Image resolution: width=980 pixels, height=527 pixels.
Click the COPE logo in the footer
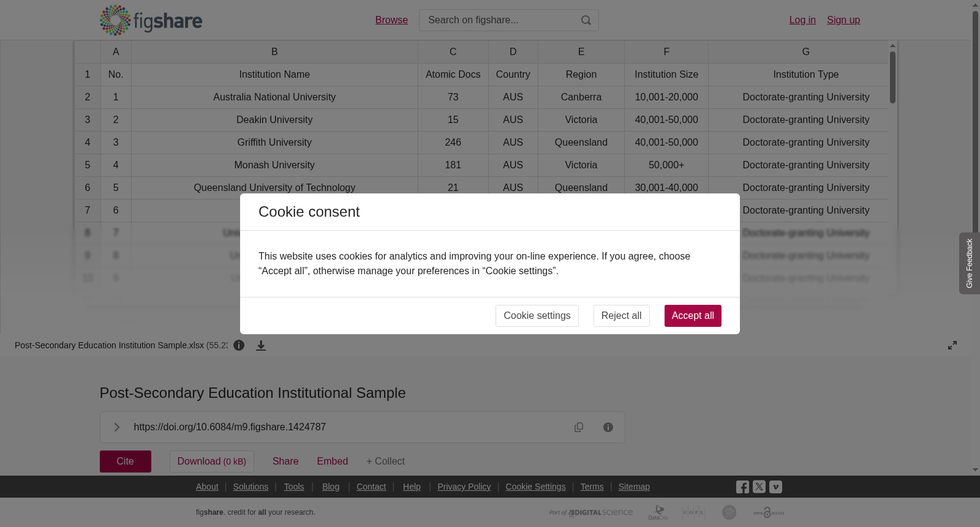[693, 512]
